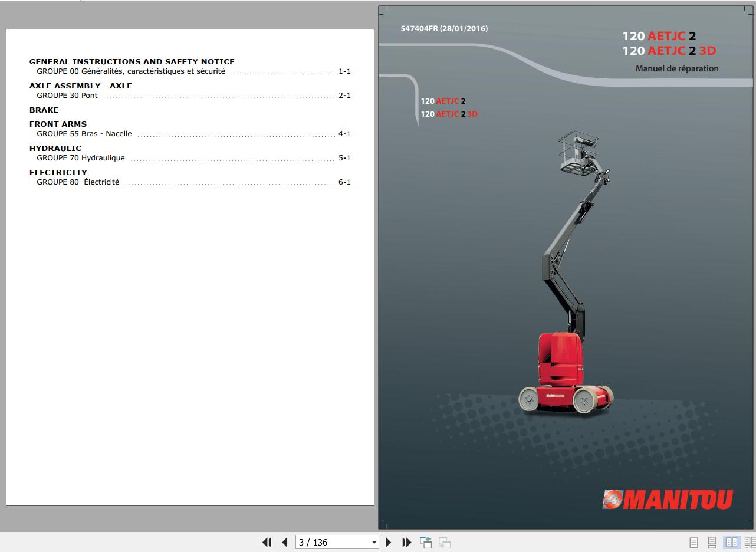Jump to the last page

pyautogui.click(x=406, y=542)
